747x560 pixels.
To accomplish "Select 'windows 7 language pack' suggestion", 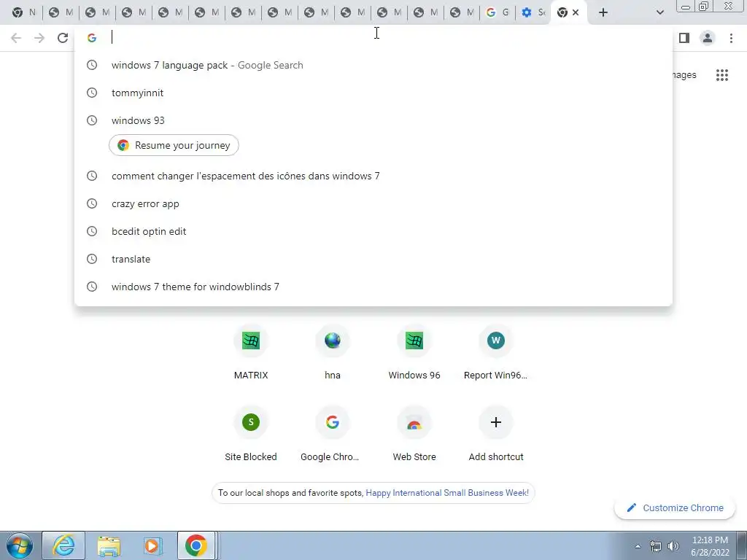I will (373, 65).
